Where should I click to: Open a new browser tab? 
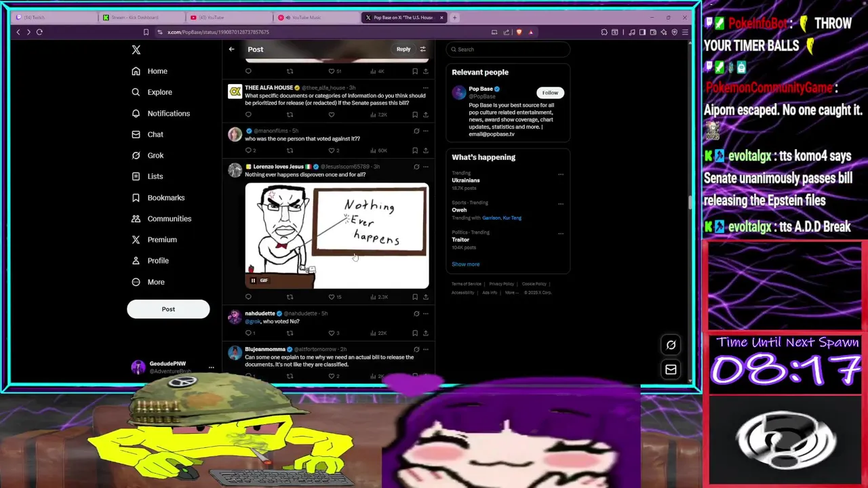pyautogui.click(x=455, y=18)
